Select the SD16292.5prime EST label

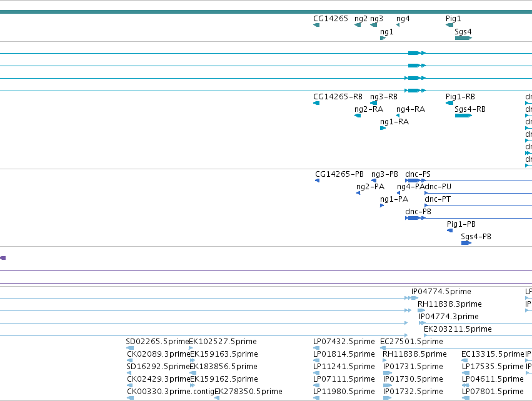click(158, 367)
